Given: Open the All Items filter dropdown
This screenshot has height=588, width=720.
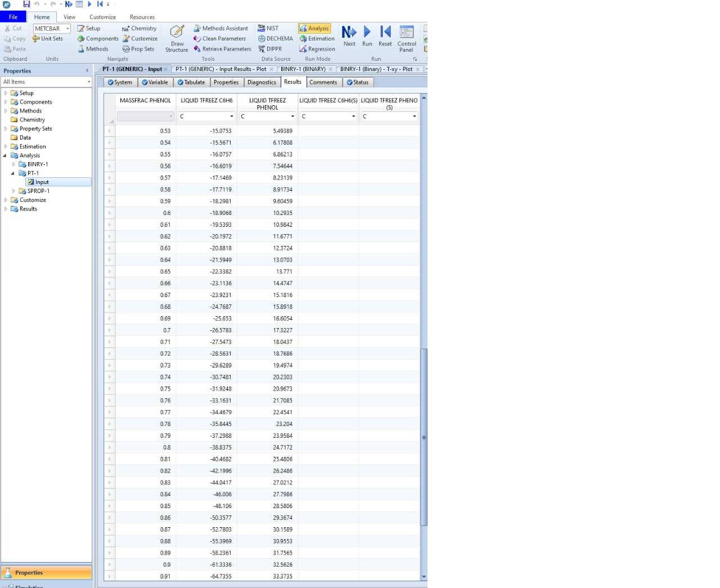Looking at the screenshot, I should (89, 82).
